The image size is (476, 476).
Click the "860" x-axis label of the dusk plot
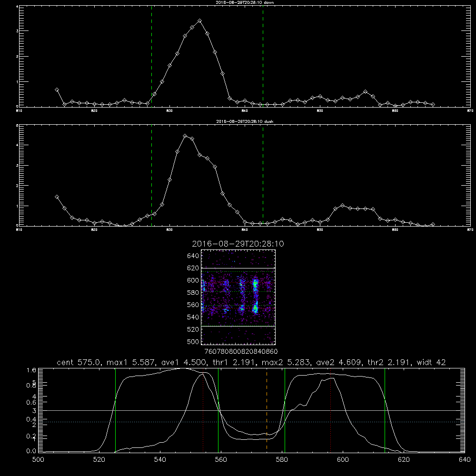[x=395, y=230]
